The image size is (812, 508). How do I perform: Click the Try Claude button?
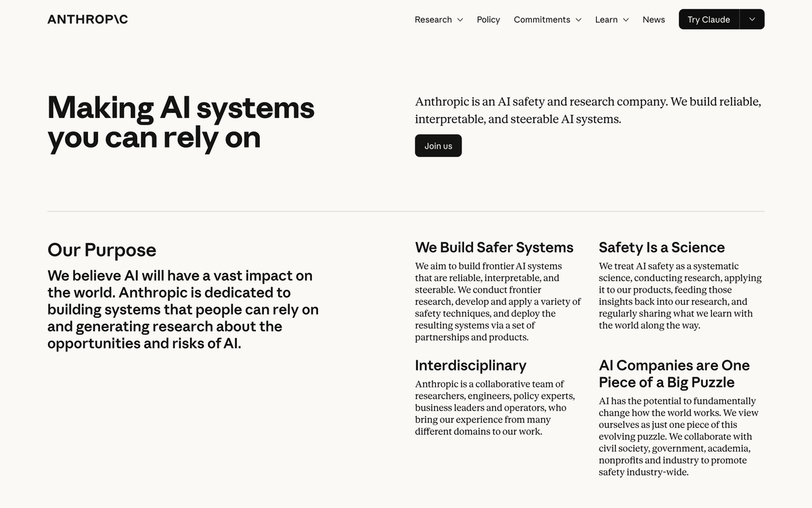coord(709,19)
